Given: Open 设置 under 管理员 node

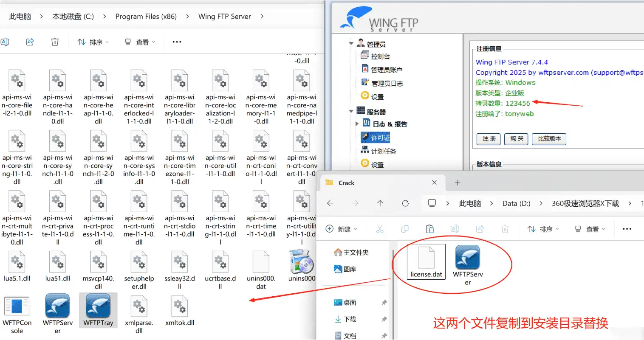Looking at the screenshot, I should click(372, 96).
